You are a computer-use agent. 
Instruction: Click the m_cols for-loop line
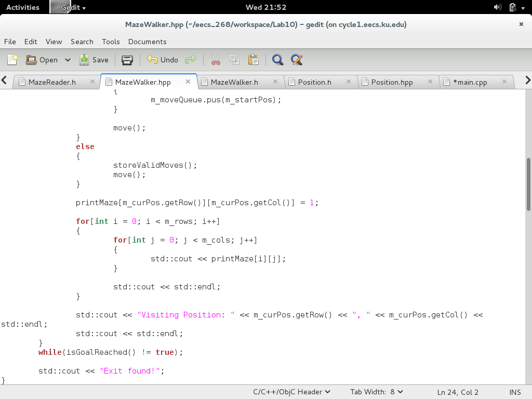[185, 240]
